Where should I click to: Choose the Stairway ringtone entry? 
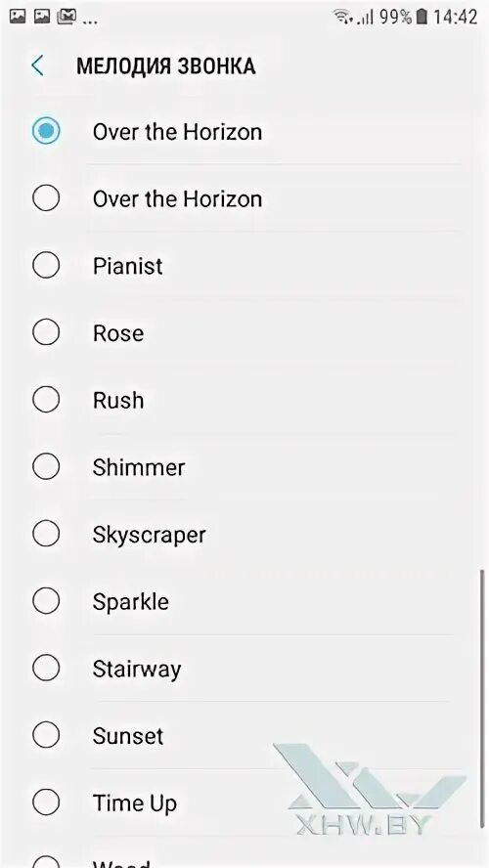coord(244,669)
